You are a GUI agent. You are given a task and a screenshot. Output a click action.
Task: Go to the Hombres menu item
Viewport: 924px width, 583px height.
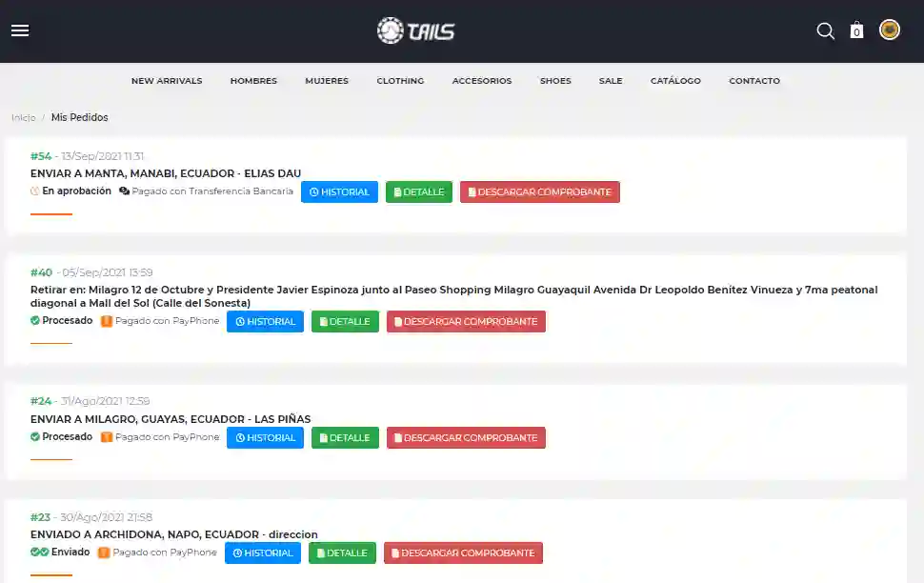click(253, 81)
